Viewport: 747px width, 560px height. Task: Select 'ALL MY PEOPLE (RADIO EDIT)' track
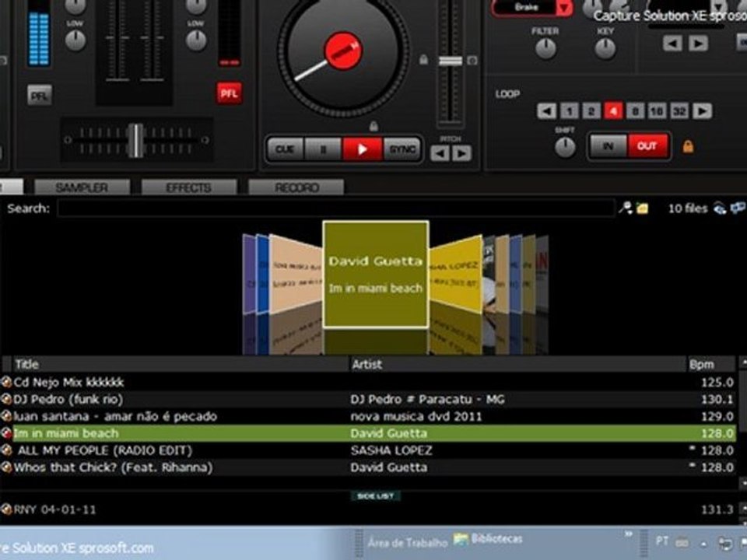coord(368,450)
